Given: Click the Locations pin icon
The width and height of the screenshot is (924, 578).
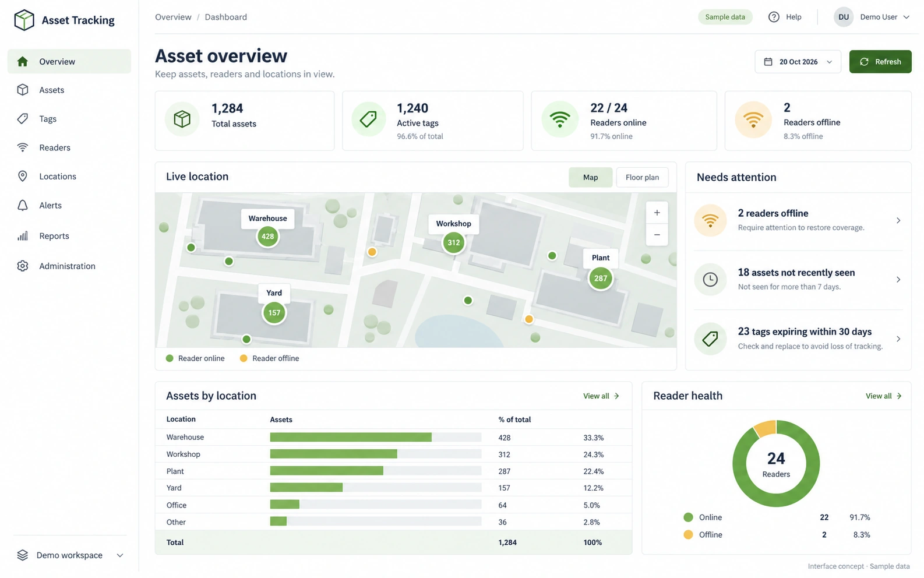Looking at the screenshot, I should point(23,176).
